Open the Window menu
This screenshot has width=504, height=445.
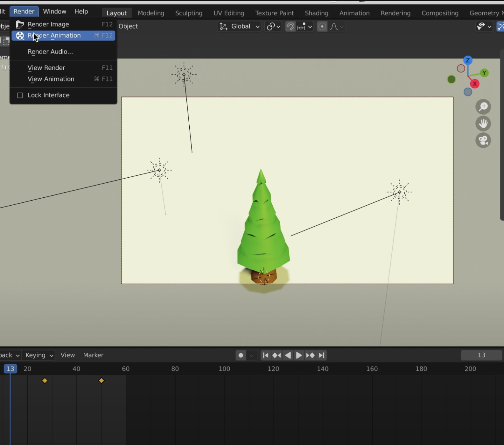pyautogui.click(x=54, y=11)
